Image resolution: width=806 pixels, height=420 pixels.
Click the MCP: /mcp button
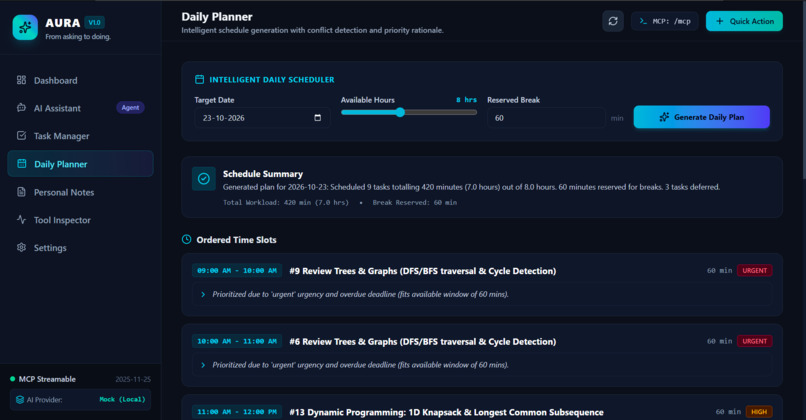[x=665, y=21]
